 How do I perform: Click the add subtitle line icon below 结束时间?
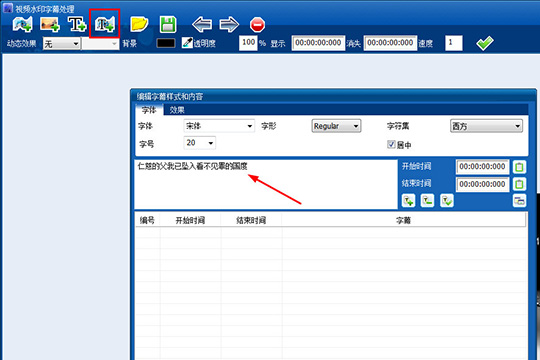(408, 201)
